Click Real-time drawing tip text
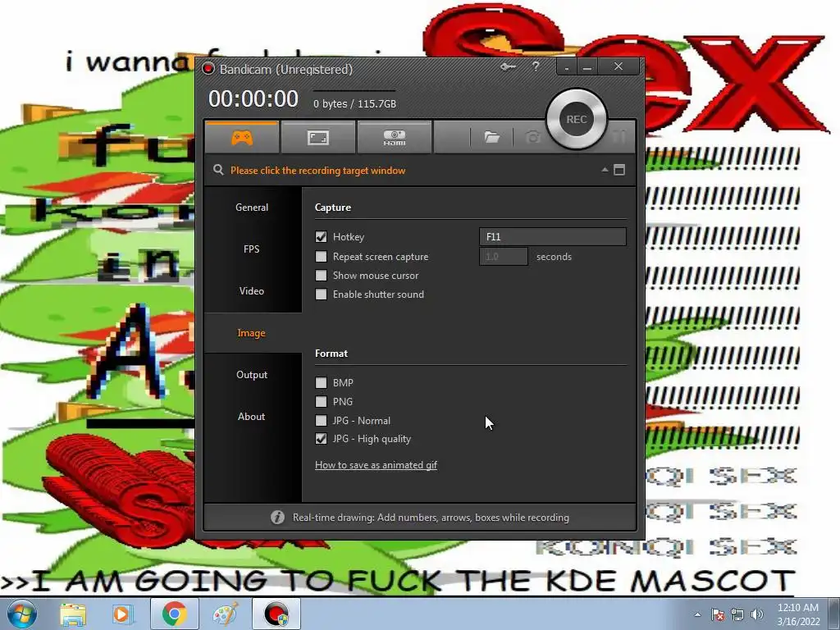This screenshot has width=840, height=630. pyautogui.click(x=431, y=518)
